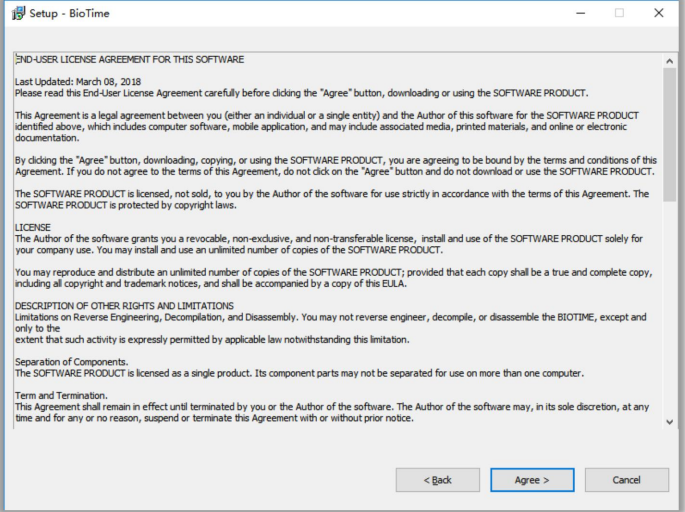Screen dimensions: 685x512
Task: Click the "END-USER LICENSE AGREEMENT" heading text
Action: coord(83,59)
